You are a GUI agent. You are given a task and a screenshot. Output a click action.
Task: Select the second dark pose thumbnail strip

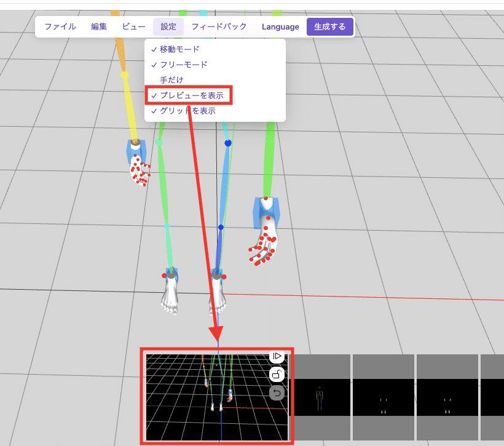384,396
